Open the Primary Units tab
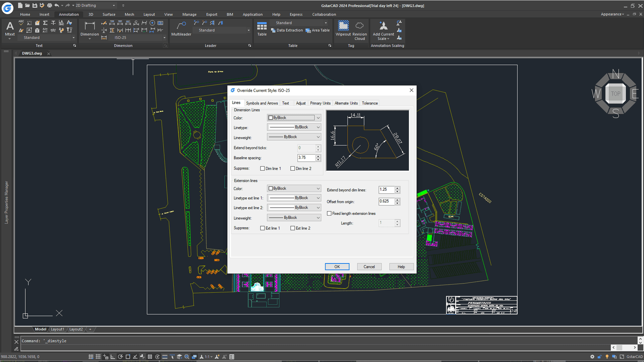 pos(320,103)
